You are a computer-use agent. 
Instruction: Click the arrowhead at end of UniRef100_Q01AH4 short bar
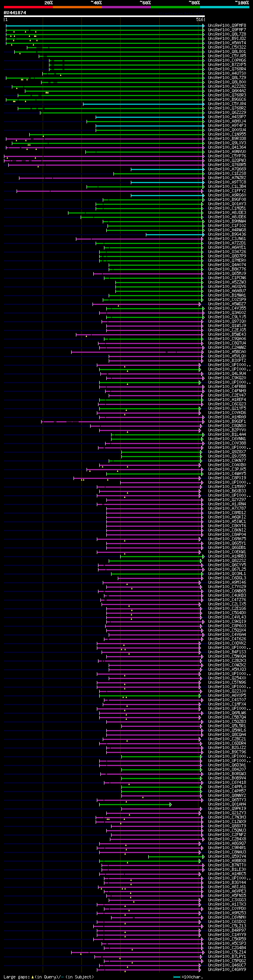coord(171,804)
